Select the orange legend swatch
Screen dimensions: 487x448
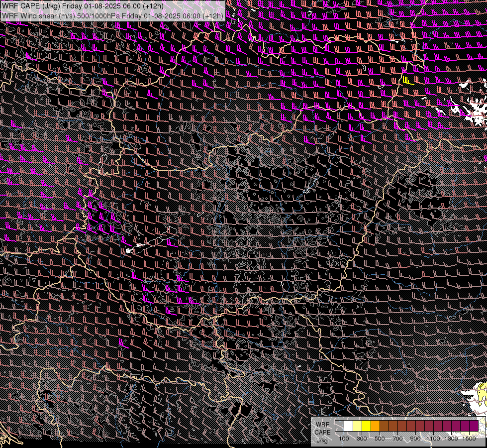point(376,426)
